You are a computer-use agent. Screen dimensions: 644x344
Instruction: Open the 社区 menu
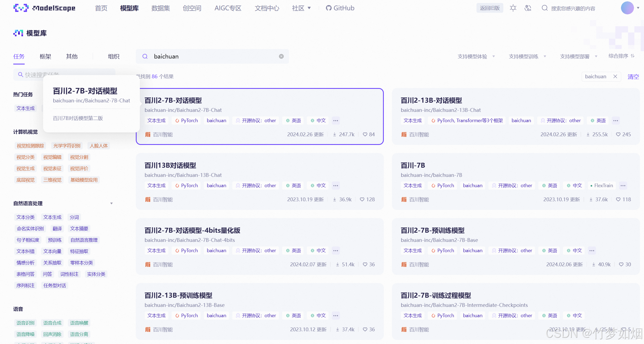(301, 8)
